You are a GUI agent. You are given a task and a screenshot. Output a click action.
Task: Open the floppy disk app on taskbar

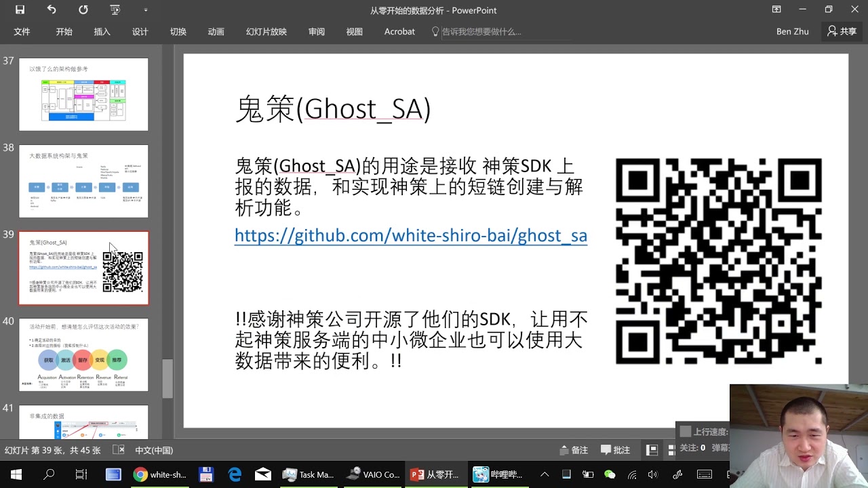point(206,474)
